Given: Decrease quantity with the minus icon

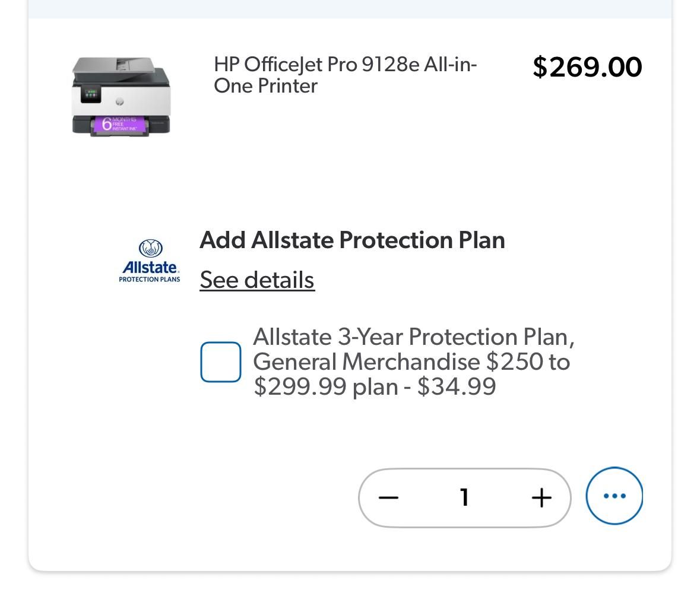Looking at the screenshot, I should point(388,497).
